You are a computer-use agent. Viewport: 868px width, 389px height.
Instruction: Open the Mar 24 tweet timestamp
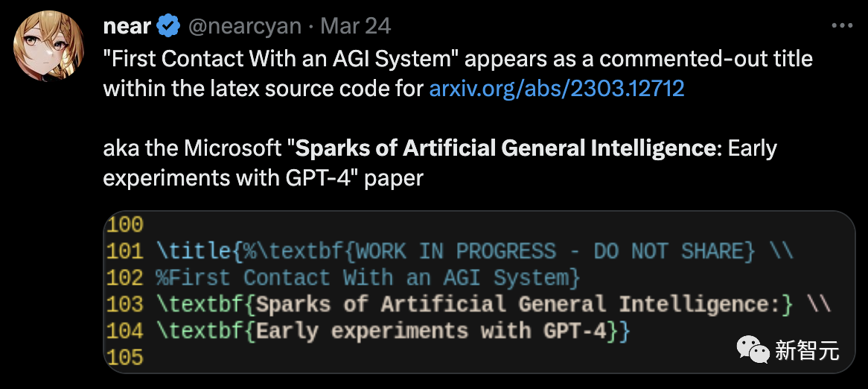point(356,26)
